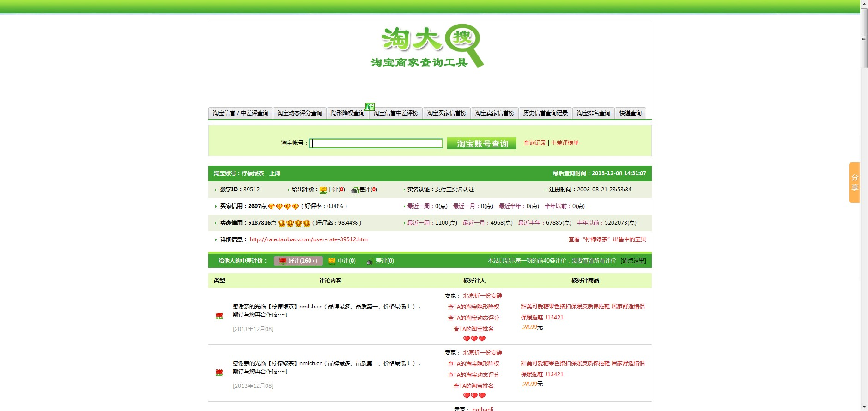Click 查TA的淘宝动态评分 in second review
The image size is (868, 411).
click(x=473, y=375)
